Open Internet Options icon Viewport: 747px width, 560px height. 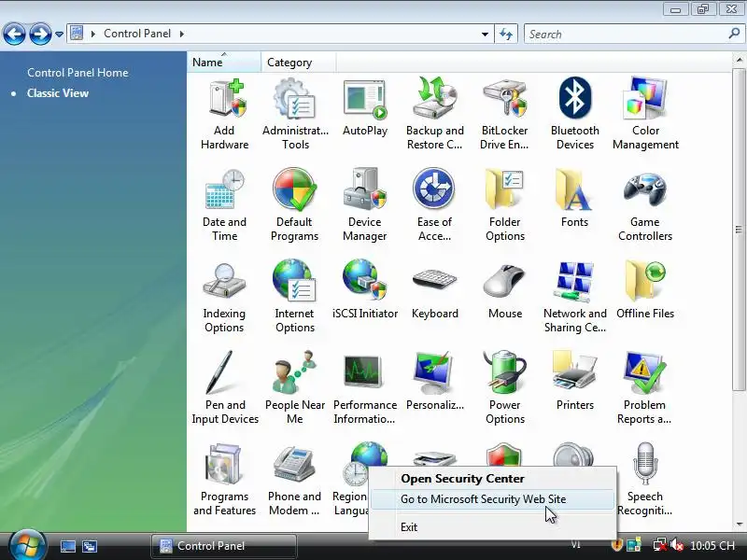coord(295,297)
